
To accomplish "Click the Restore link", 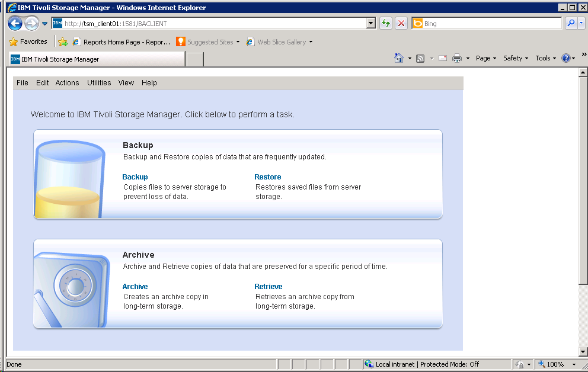I will coord(268,177).
